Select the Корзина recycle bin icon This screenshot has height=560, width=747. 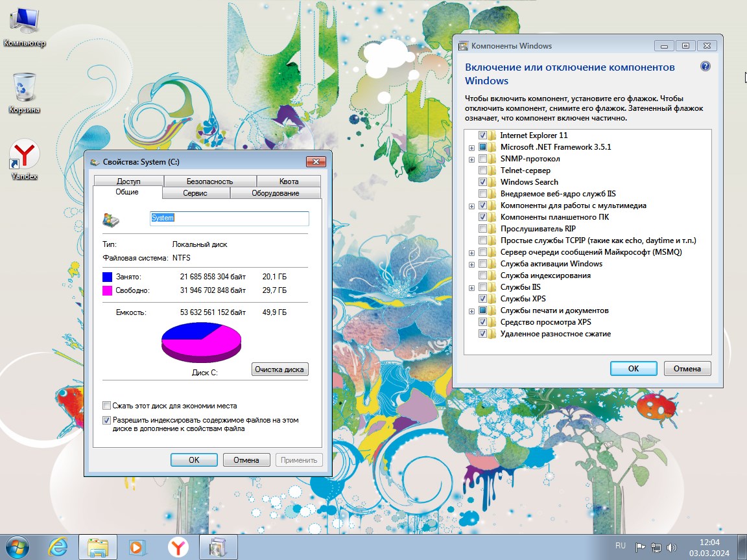pos(24,93)
